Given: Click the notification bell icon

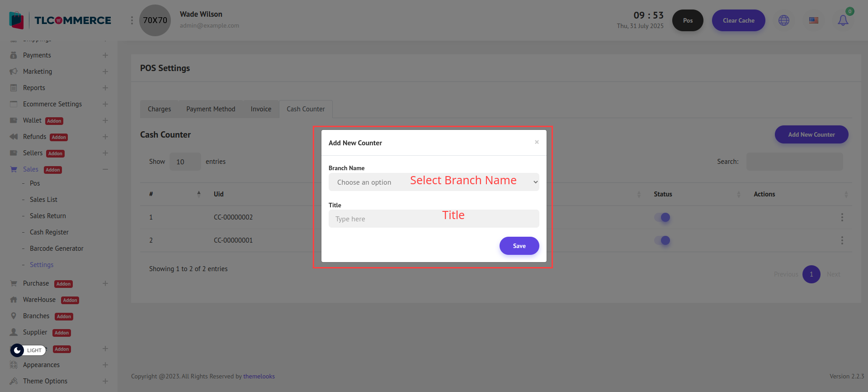Looking at the screenshot, I should (x=843, y=20).
